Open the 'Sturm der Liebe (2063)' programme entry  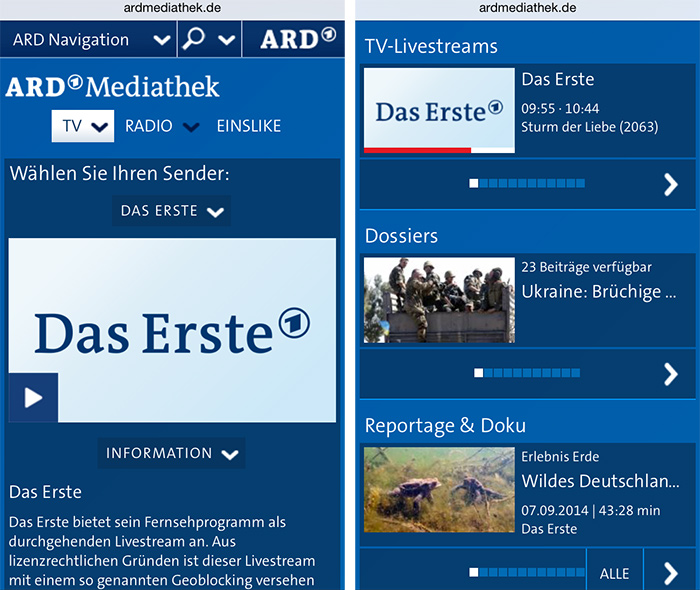coord(589,127)
